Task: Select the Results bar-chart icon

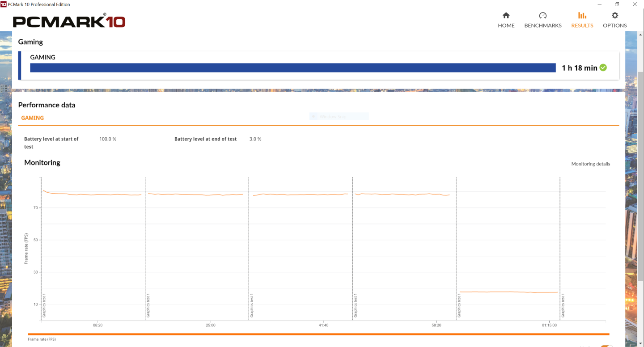Action: coord(582,15)
